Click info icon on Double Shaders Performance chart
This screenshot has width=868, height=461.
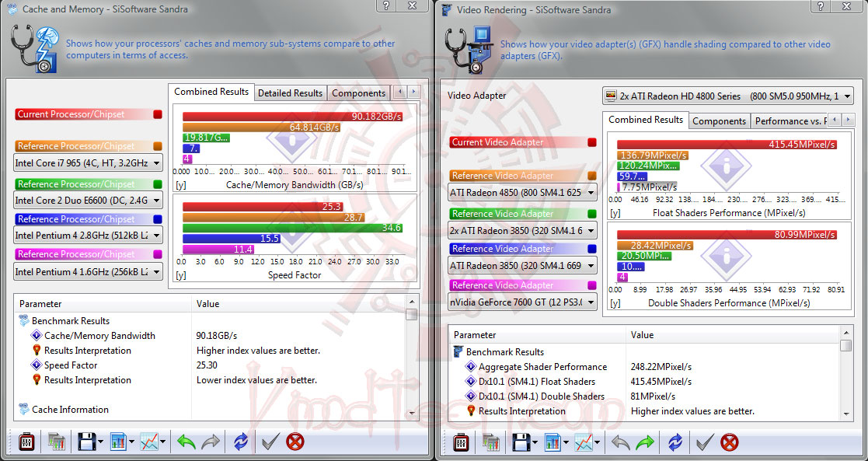[726, 256]
